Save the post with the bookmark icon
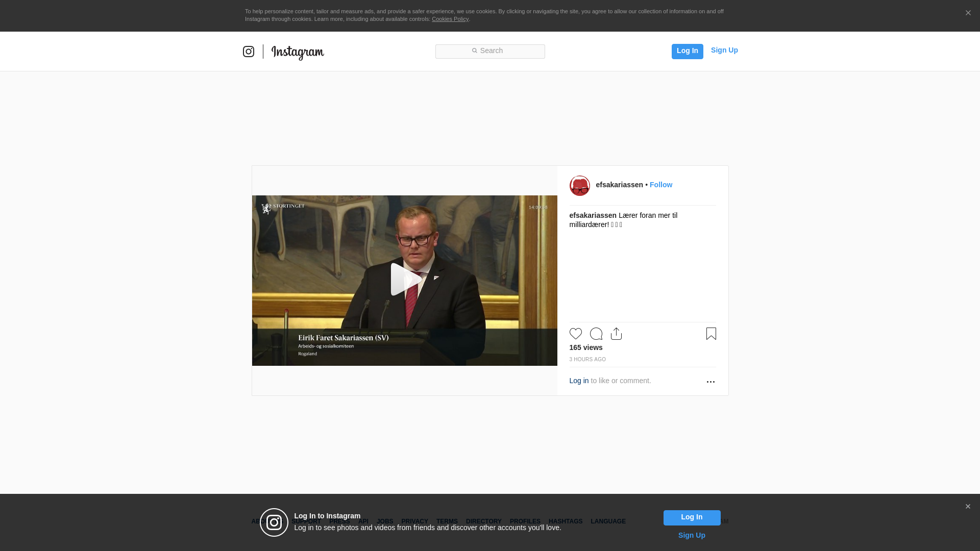 click(x=711, y=334)
